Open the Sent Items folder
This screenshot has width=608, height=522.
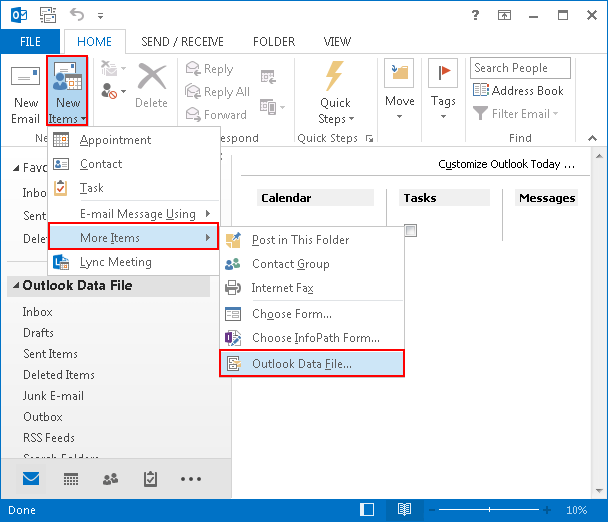pos(50,354)
